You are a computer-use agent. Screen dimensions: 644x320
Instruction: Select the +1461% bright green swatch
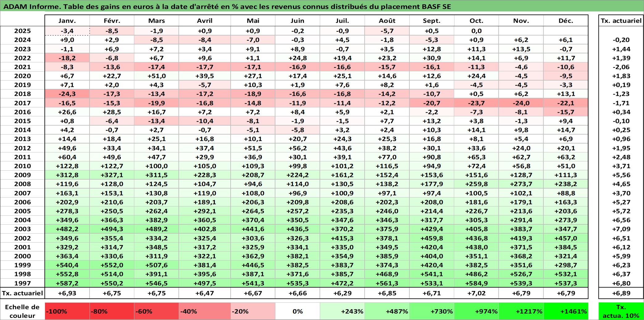(x=566, y=311)
